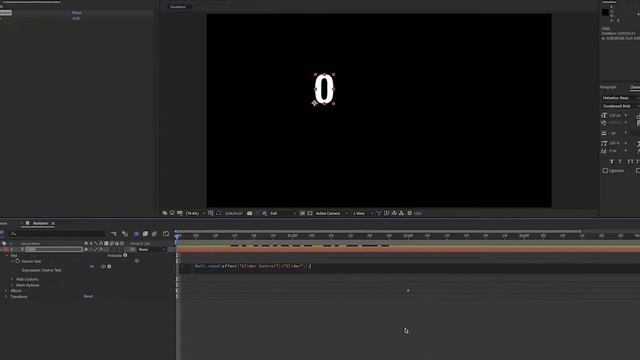Expand the Path Options group
Viewport: 640px width, 360px height.
point(12,280)
